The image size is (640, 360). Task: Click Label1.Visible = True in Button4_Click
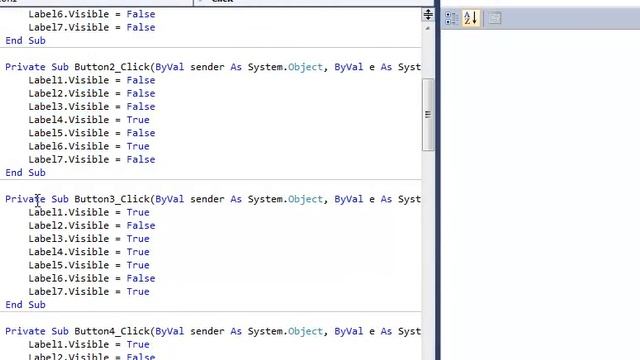(x=89, y=344)
